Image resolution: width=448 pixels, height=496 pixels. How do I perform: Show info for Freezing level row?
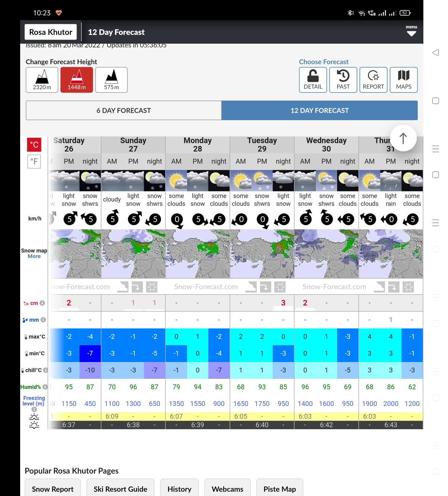point(34,409)
